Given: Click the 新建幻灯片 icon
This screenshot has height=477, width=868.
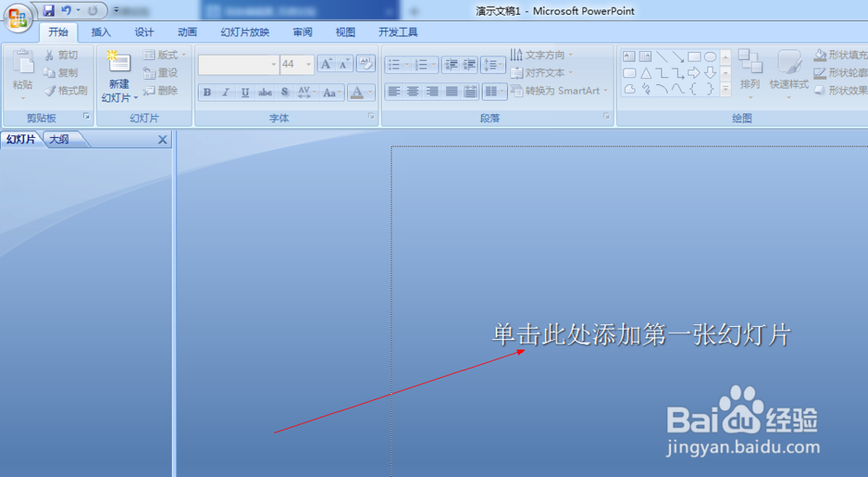Looking at the screenshot, I should 118,62.
